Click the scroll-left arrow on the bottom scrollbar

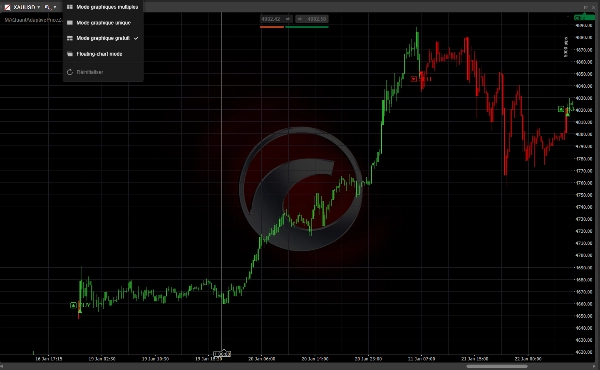(2, 366)
